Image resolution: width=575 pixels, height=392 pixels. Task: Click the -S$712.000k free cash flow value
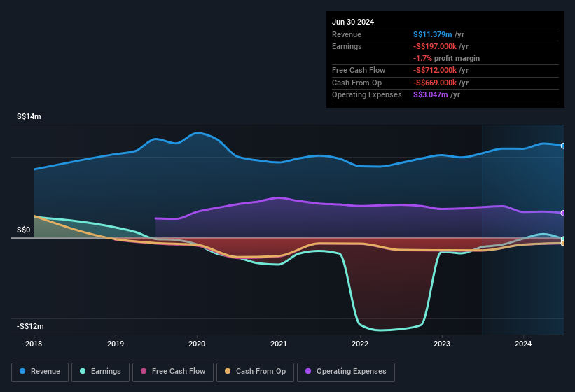[x=434, y=70]
